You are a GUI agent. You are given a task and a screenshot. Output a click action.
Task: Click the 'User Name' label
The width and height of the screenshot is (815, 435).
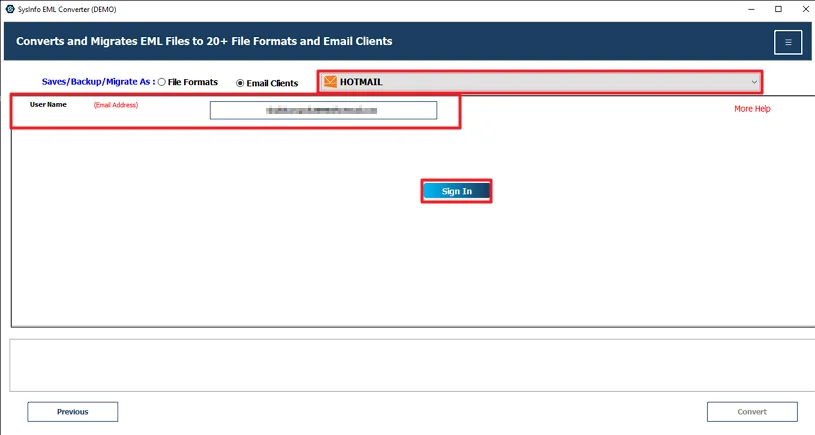coord(48,104)
